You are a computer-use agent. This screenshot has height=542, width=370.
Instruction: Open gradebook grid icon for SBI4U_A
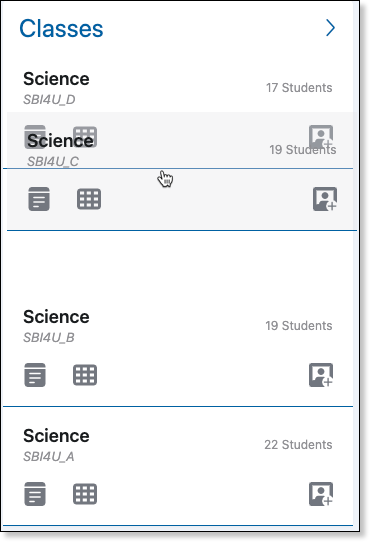pos(85,494)
